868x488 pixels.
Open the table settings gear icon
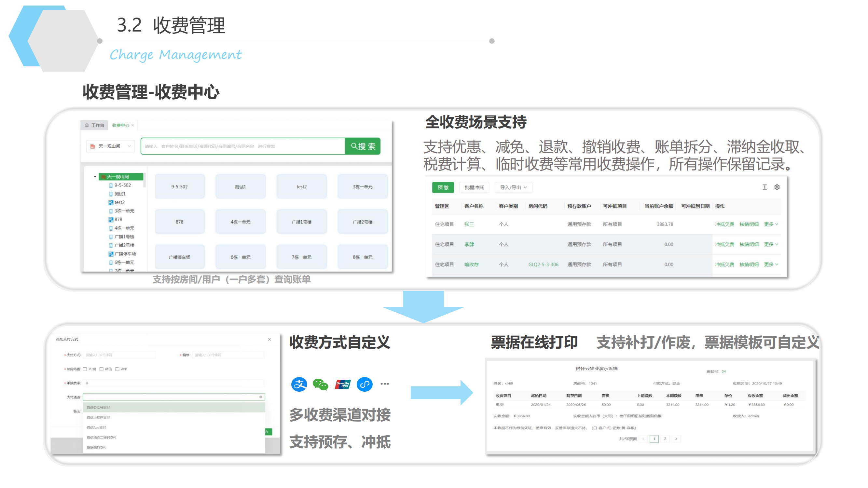point(777,187)
